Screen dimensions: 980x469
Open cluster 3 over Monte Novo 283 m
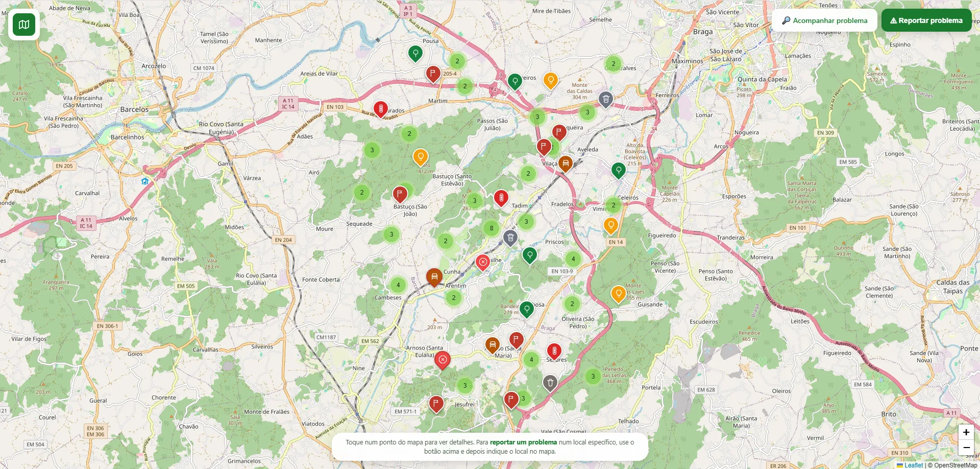475,201
